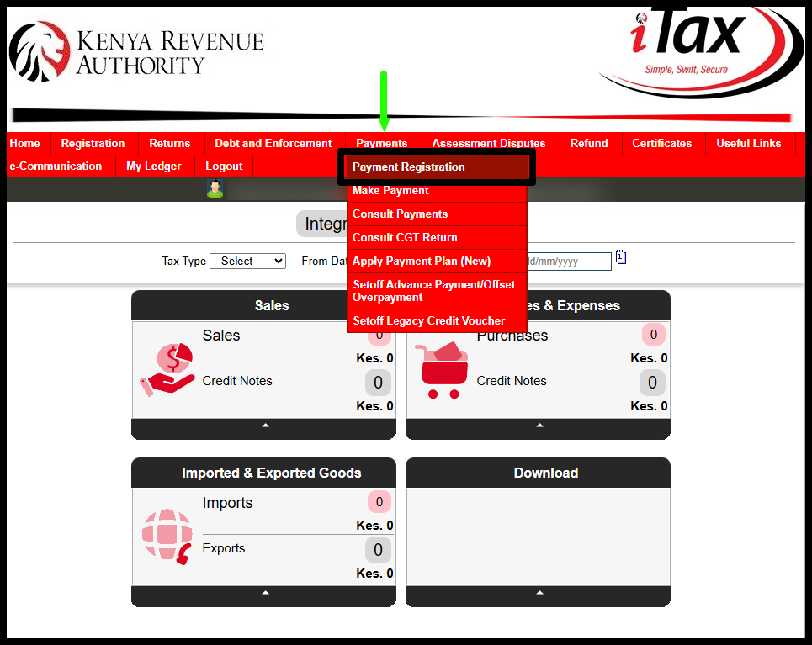Viewport: 812px width, 645px height.
Task: Open the Useful Links menu
Action: tap(749, 144)
